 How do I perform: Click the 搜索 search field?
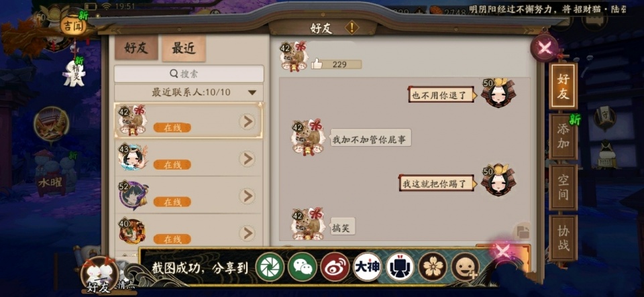[189, 74]
